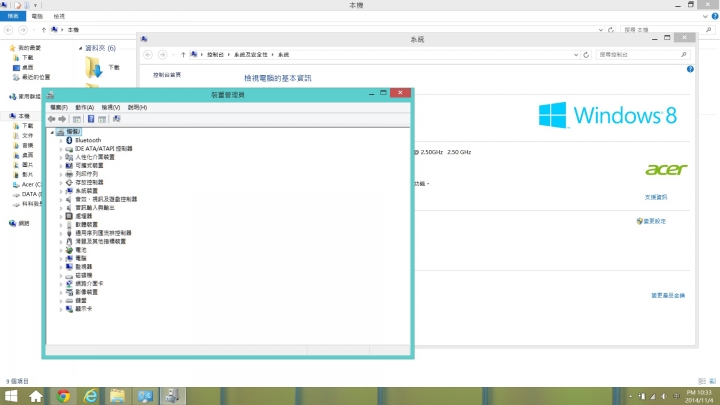
Task: Click the refresh icon in System window address bar
Action: click(x=586, y=55)
